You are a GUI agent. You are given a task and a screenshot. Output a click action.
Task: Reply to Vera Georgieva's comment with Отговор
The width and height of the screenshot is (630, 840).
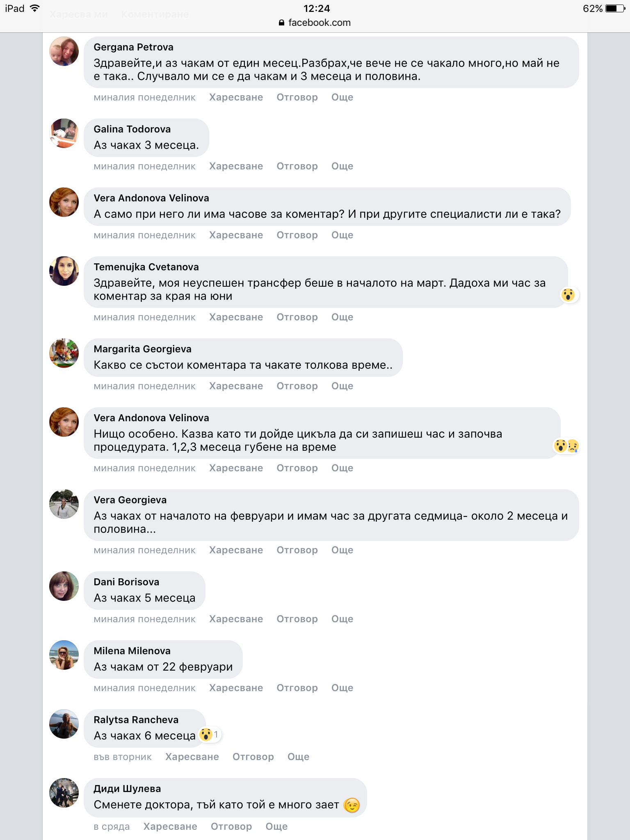pos(297,550)
